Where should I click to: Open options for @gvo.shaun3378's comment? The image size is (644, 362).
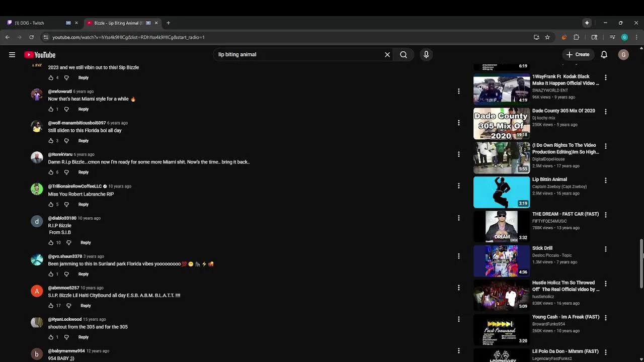458,256
